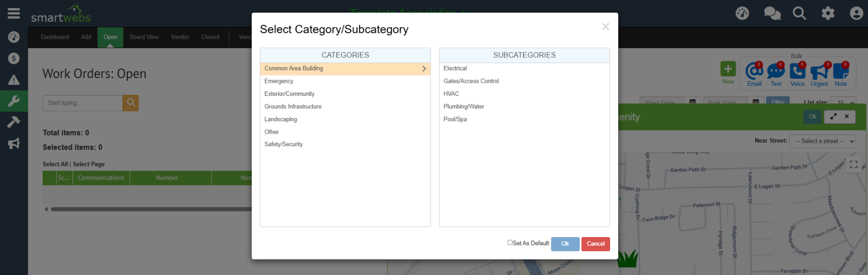Click the settings gear icon in header
Image resolution: width=868 pixels, height=275 pixels.
(x=828, y=13)
